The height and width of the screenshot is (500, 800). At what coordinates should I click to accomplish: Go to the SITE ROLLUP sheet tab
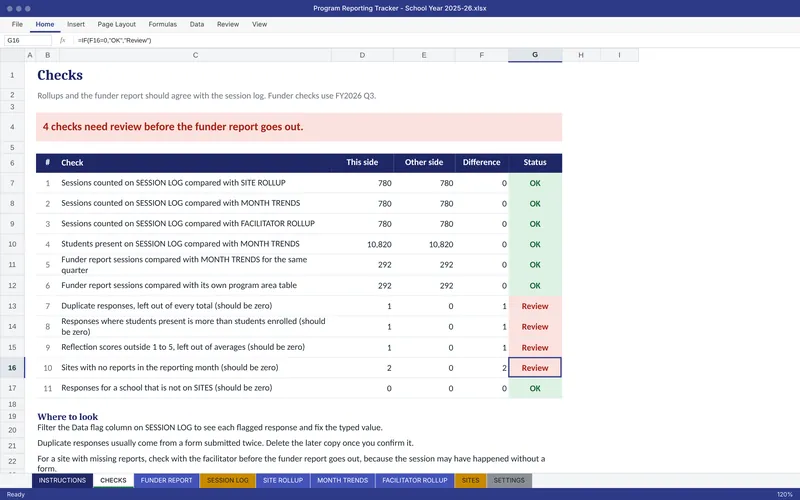click(283, 480)
